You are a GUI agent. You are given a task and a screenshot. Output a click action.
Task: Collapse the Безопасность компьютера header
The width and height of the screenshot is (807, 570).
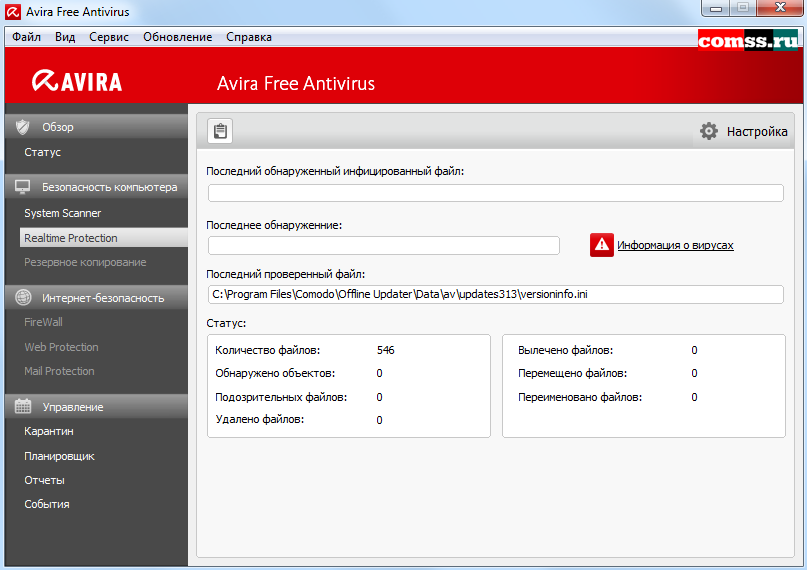[97, 187]
